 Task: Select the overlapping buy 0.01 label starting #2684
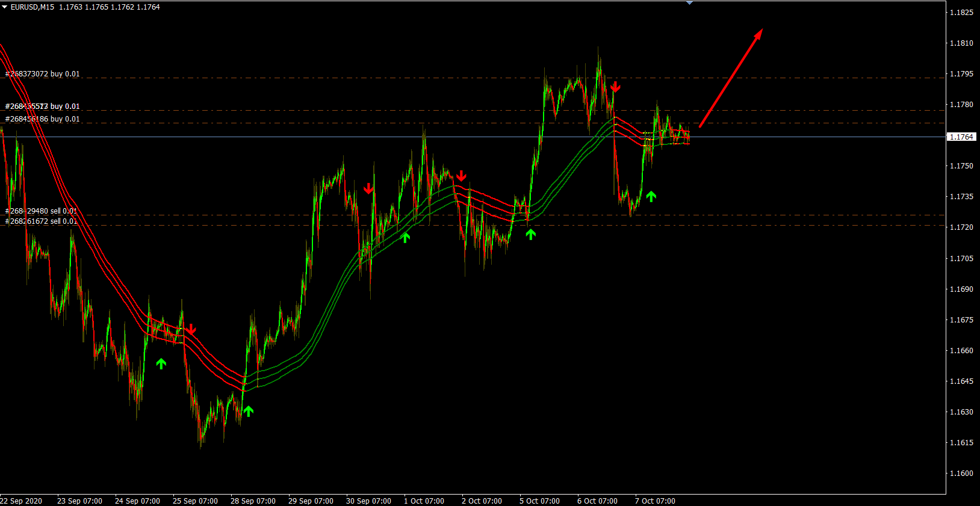tap(42, 106)
